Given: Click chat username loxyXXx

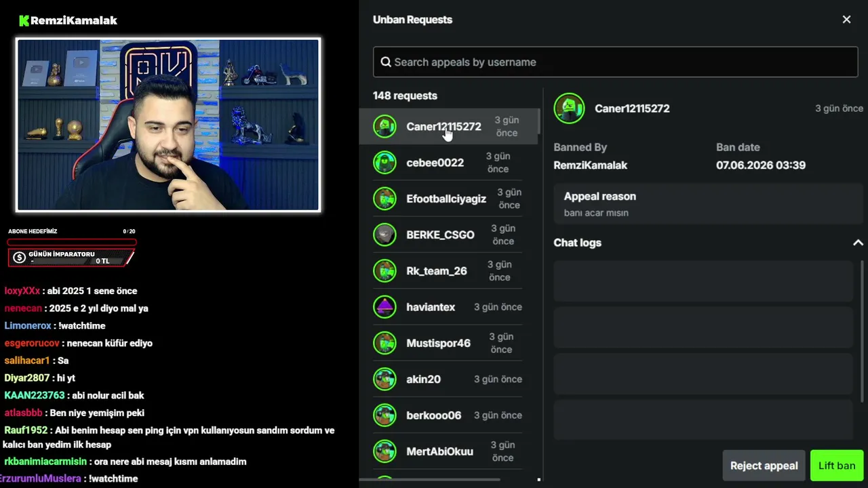Looking at the screenshot, I should pyautogui.click(x=22, y=291).
